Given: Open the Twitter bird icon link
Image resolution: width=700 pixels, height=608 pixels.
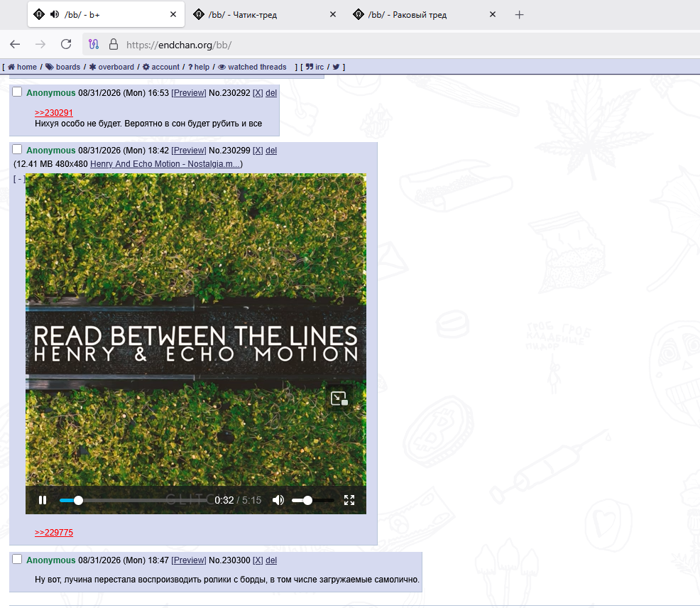Looking at the screenshot, I should (337, 67).
